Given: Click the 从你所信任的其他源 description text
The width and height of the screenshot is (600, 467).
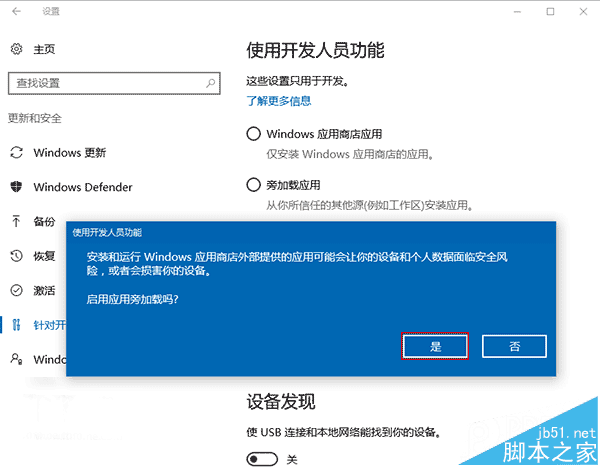Looking at the screenshot, I should point(370,206).
